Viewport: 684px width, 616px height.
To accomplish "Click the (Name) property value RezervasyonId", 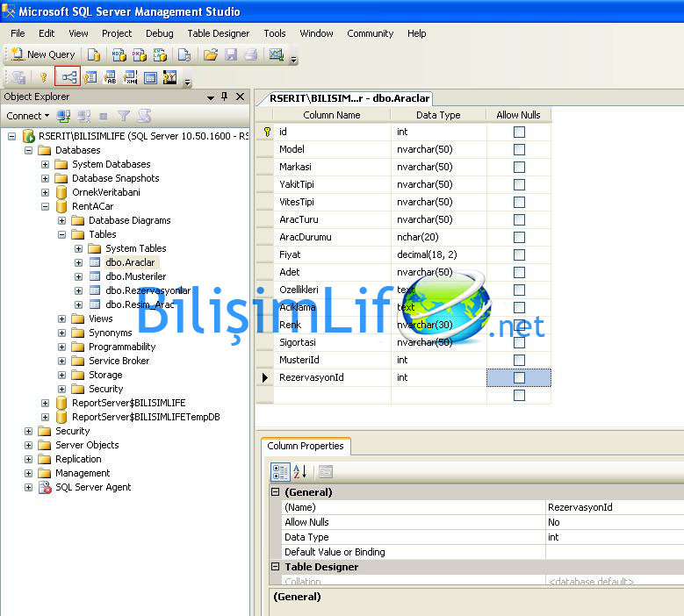I will click(616, 507).
